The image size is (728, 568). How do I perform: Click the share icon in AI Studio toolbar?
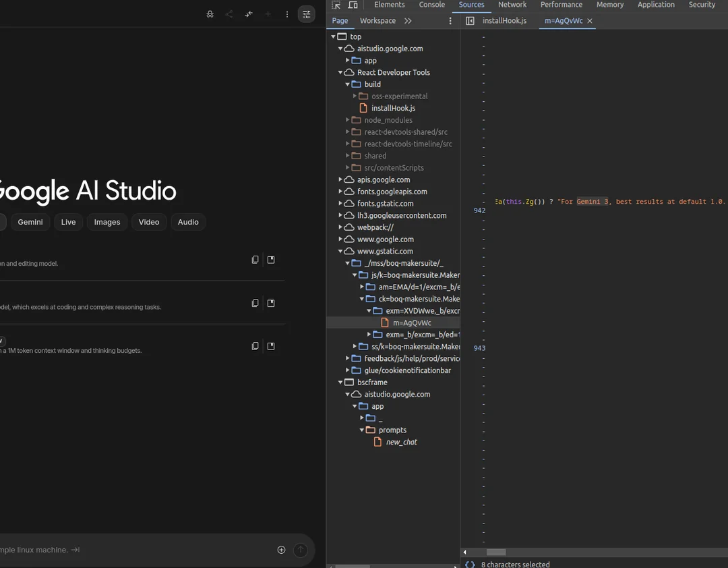(x=229, y=13)
